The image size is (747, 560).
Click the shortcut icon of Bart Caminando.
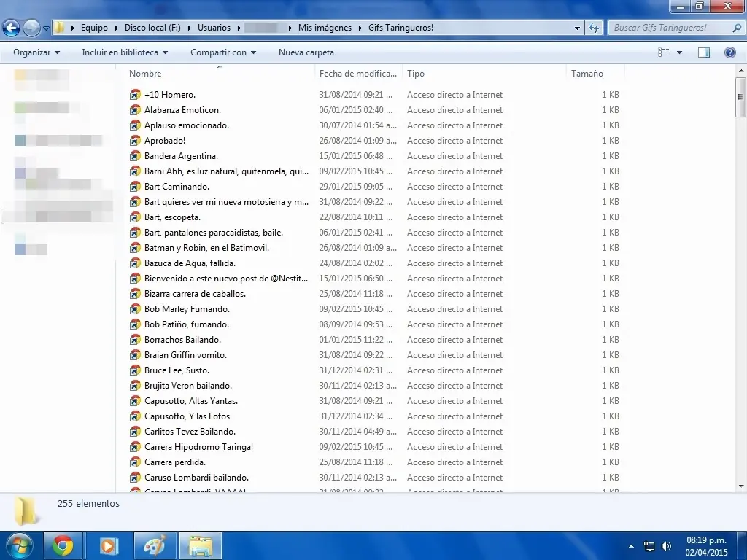[135, 187]
